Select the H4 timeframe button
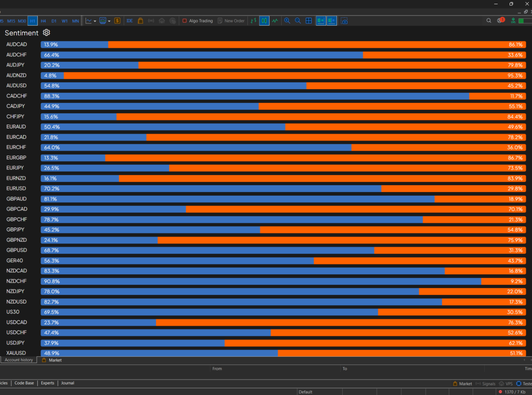Screen dimensions: 532x395 coord(43,21)
